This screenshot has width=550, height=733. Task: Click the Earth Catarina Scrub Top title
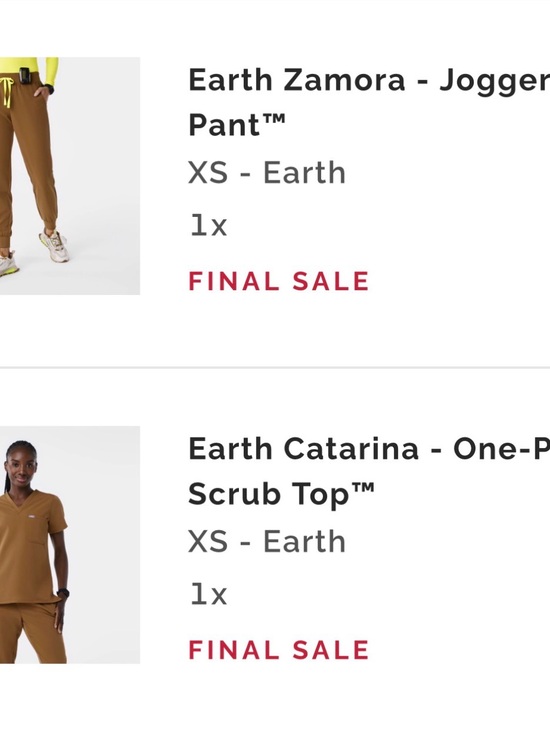[x=369, y=471]
